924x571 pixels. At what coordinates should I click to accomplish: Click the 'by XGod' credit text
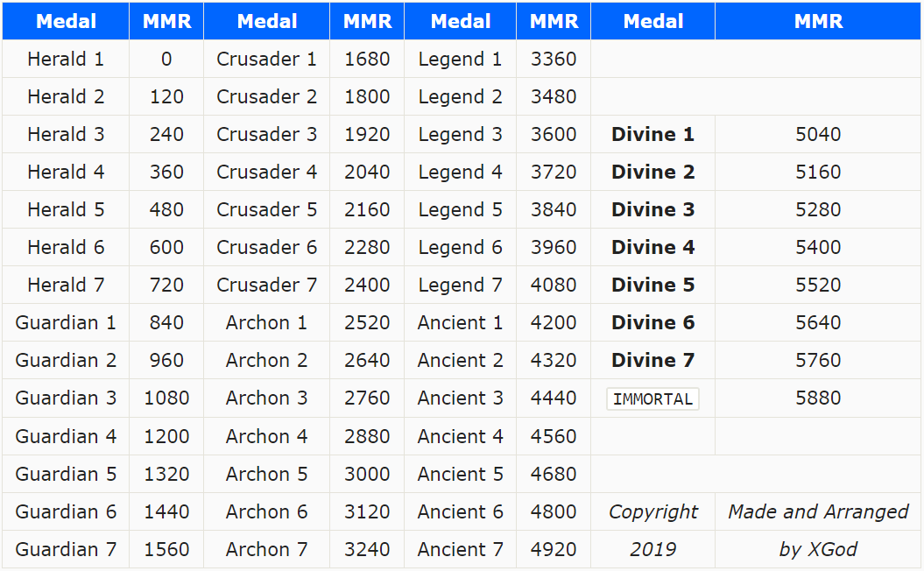pos(818,549)
